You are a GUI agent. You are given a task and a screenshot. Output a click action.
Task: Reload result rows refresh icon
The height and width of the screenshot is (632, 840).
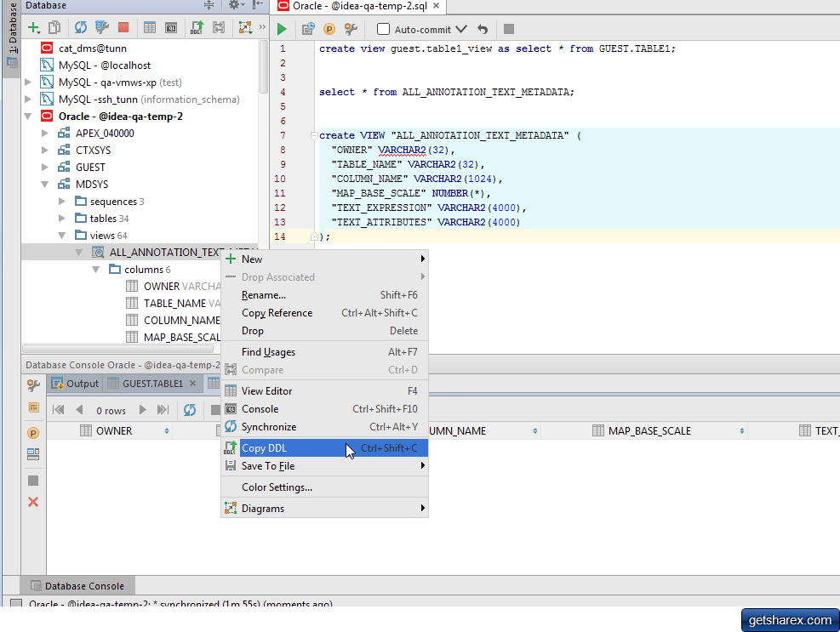[190, 410]
